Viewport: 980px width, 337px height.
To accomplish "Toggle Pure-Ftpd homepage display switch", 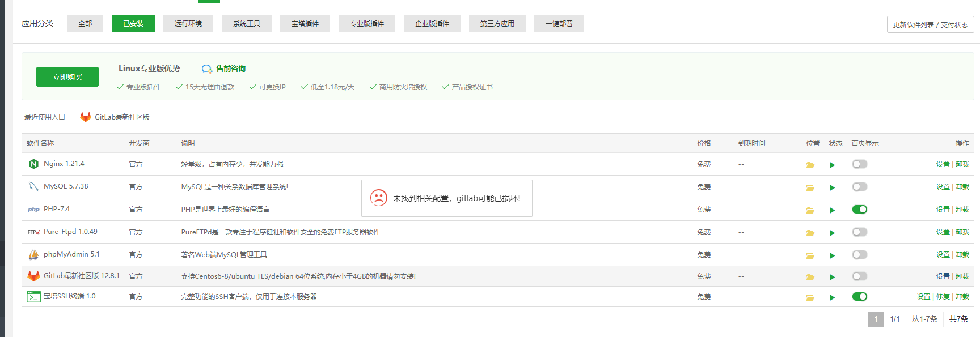I will 860,232.
